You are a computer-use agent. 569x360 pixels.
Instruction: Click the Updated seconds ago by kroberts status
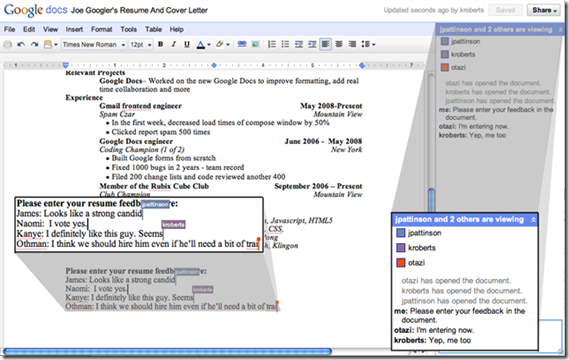(x=434, y=10)
